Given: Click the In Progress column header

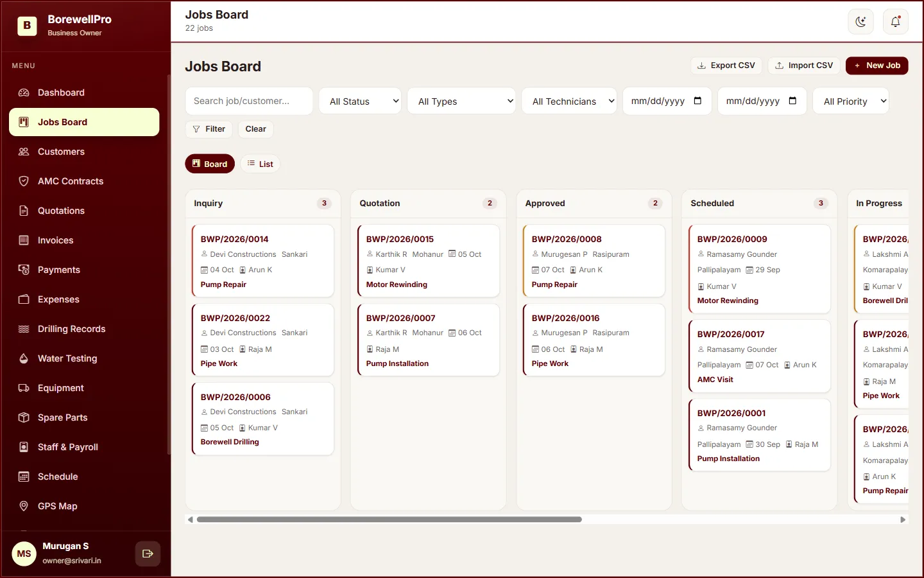Looking at the screenshot, I should pos(879,203).
